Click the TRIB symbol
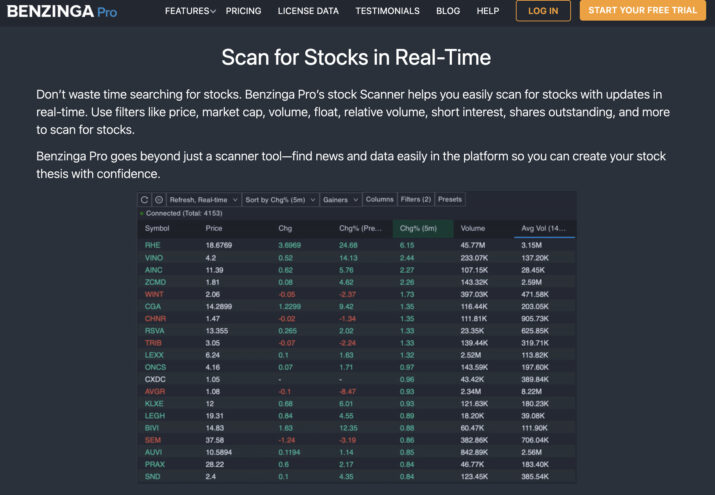Image resolution: width=715 pixels, height=495 pixels. tap(153, 343)
